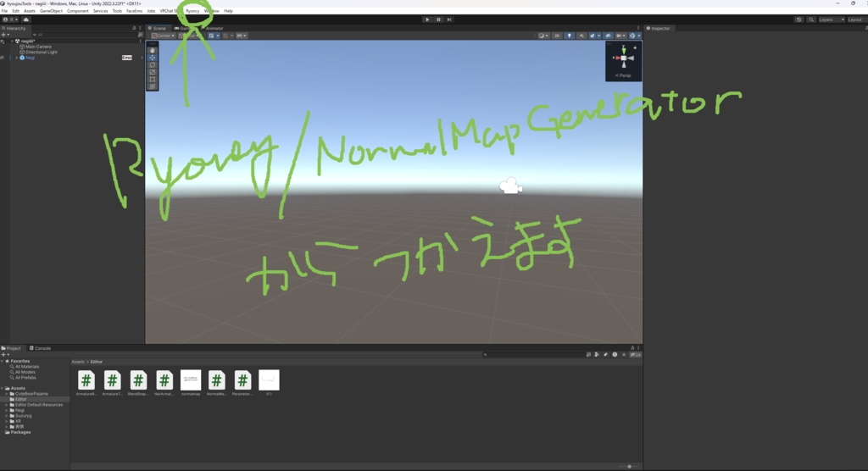
Task: Click the ArmatureR script asset
Action: point(86,383)
